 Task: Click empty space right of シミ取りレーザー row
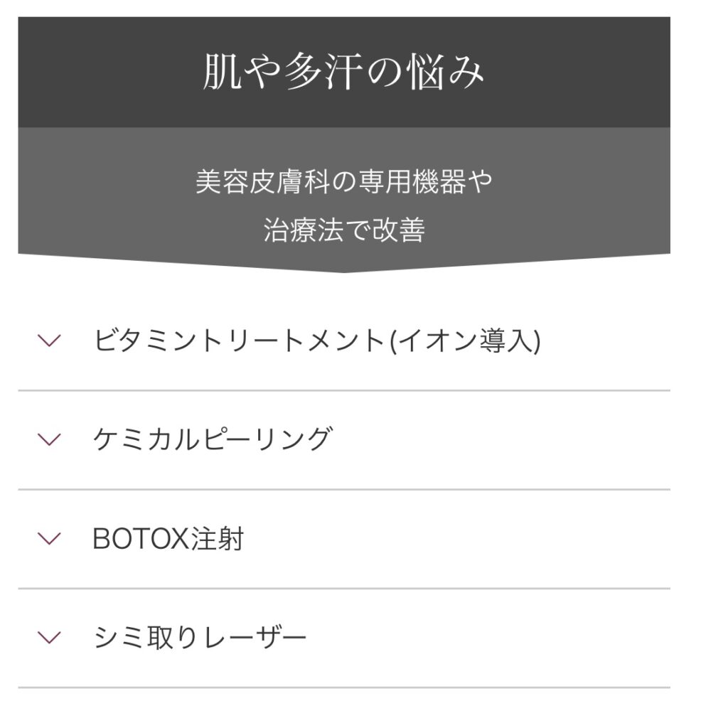(488, 638)
